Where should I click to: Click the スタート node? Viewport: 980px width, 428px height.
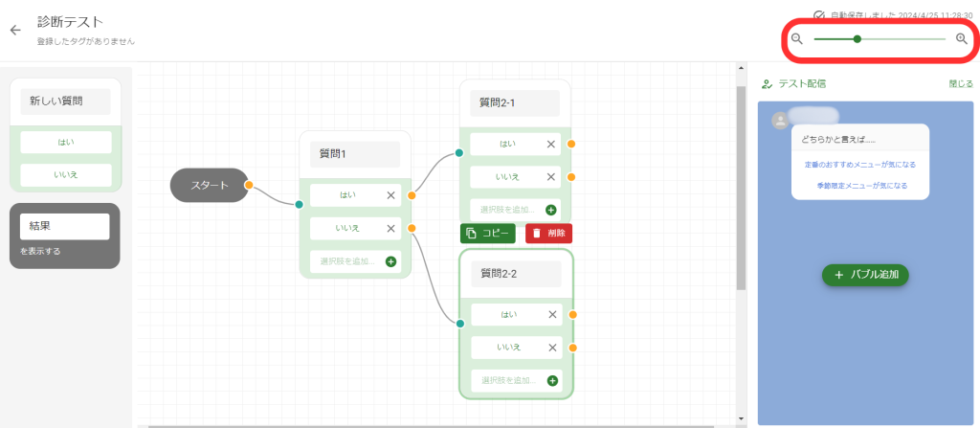(x=209, y=185)
